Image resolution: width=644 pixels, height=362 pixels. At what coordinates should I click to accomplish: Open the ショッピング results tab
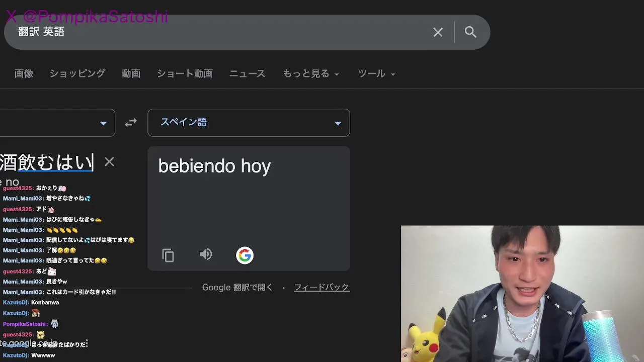(77, 73)
